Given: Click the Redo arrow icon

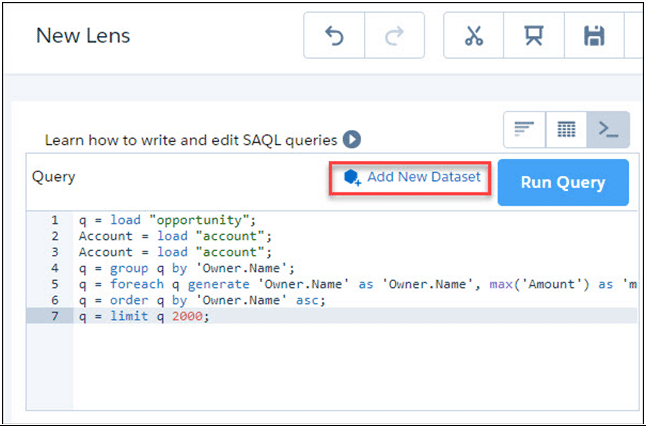Looking at the screenshot, I should [394, 36].
